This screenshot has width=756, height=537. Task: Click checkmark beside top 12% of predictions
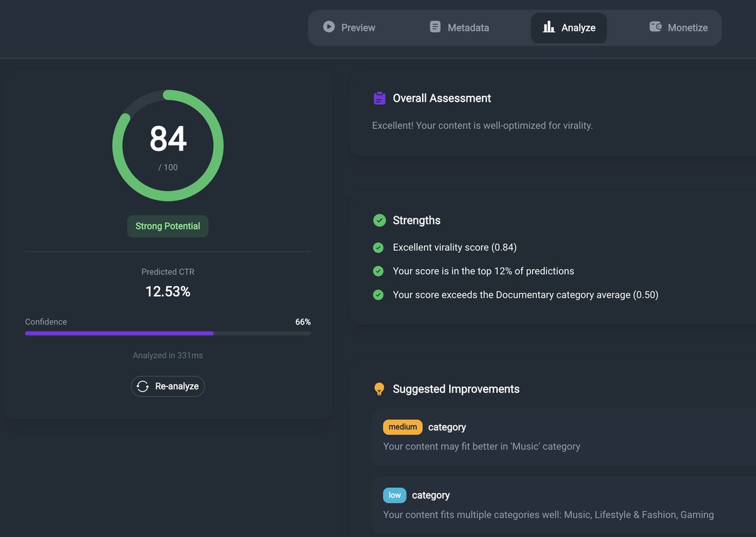tap(378, 271)
